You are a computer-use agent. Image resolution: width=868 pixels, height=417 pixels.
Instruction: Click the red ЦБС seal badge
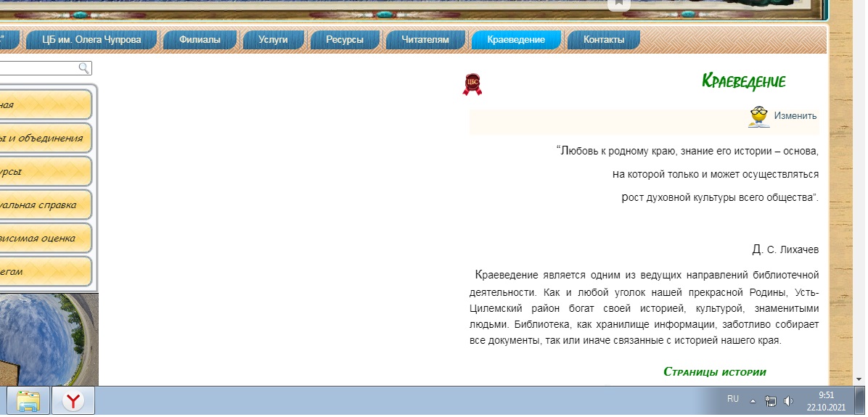click(x=472, y=84)
